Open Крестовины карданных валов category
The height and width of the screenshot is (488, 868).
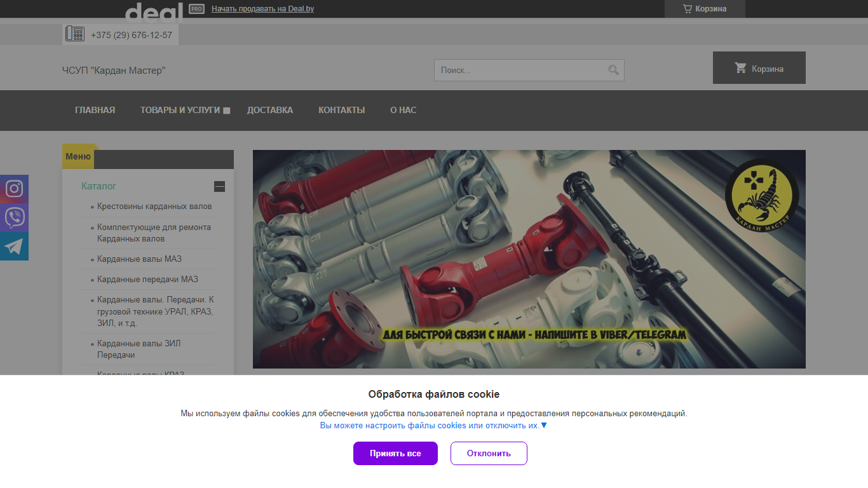pos(154,207)
